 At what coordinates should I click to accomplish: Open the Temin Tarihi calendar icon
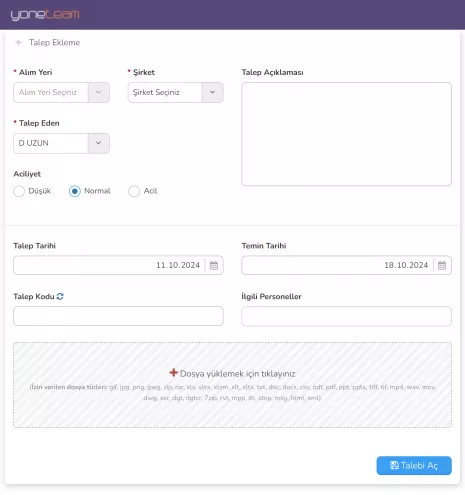pos(442,265)
